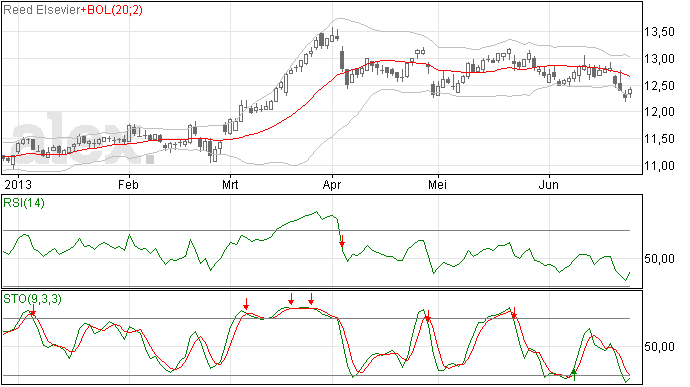Select the 50,00 label on RSI panel

(659, 258)
